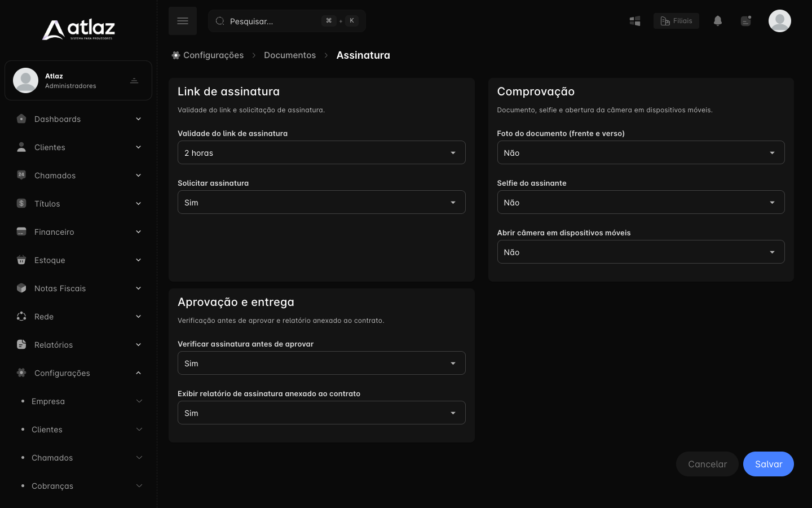Open Dashboards menu item
Viewport: 812px width, 508px height.
78,119
